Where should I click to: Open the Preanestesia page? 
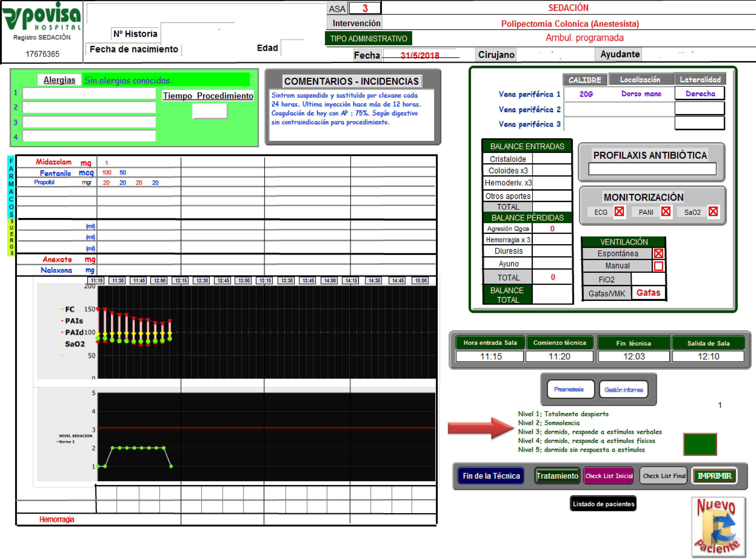point(570,389)
